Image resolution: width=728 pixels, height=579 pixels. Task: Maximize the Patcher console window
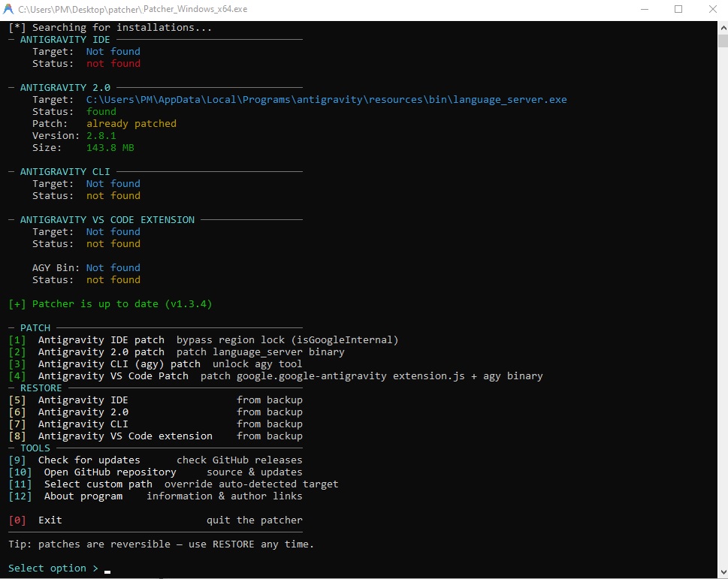[x=678, y=9]
